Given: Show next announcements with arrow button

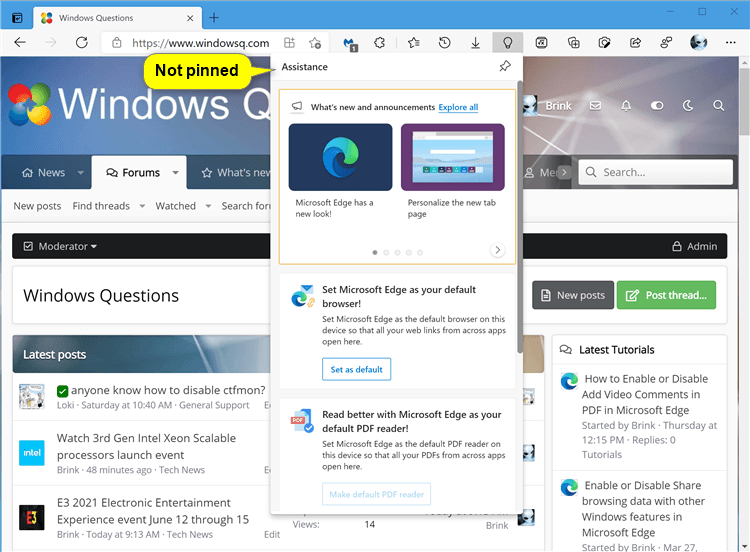Looking at the screenshot, I should (x=497, y=250).
